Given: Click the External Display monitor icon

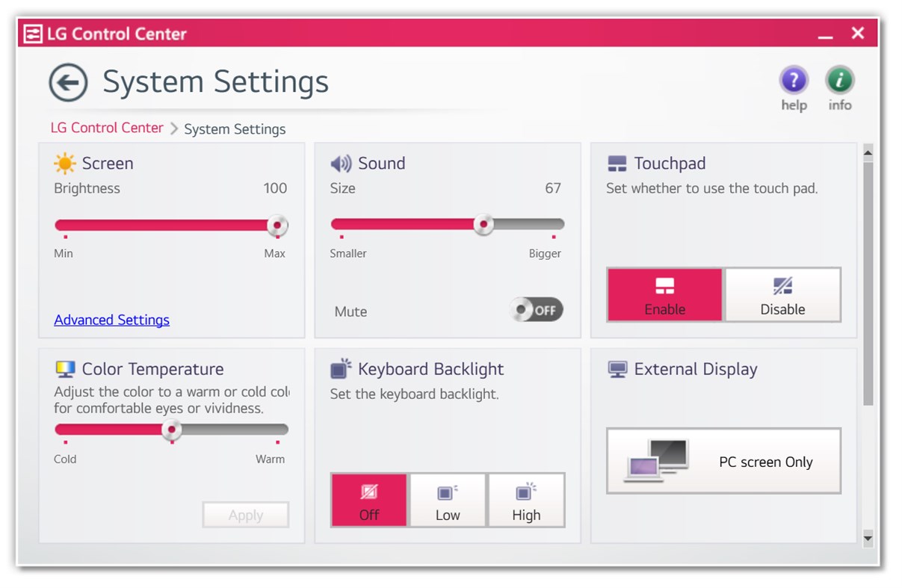Looking at the screenshot, I should pyautogui.click(x=619, y=368).
